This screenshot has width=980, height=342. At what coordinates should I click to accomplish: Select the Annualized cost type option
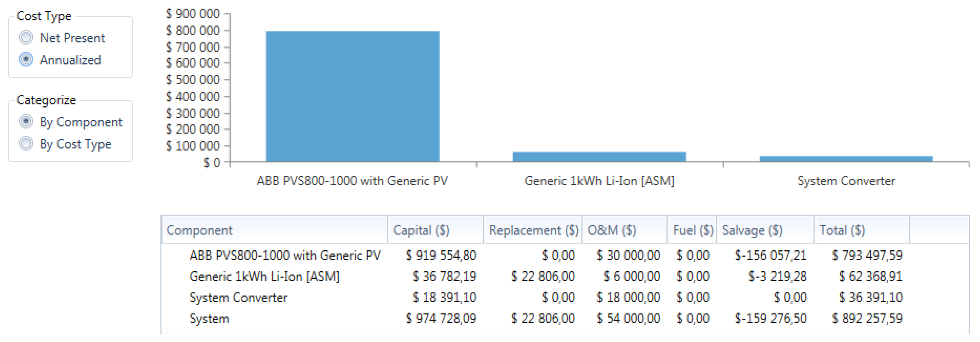(x=26, y=60)
